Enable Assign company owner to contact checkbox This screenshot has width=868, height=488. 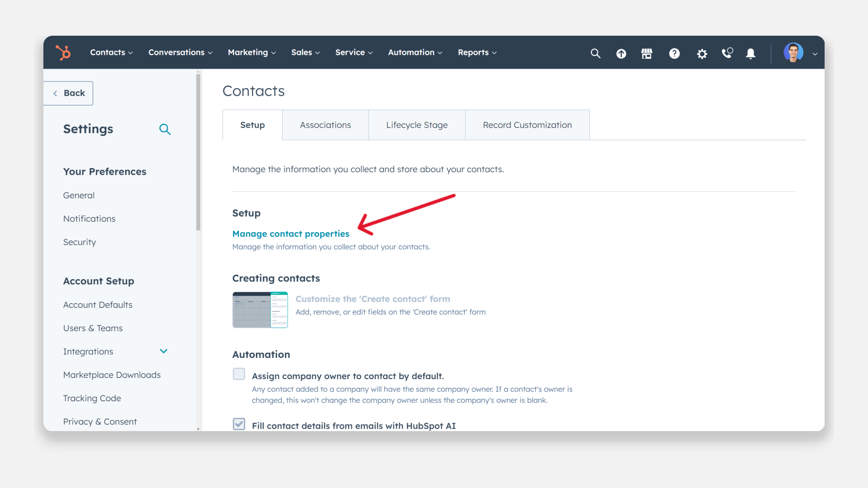coord(239,374)
